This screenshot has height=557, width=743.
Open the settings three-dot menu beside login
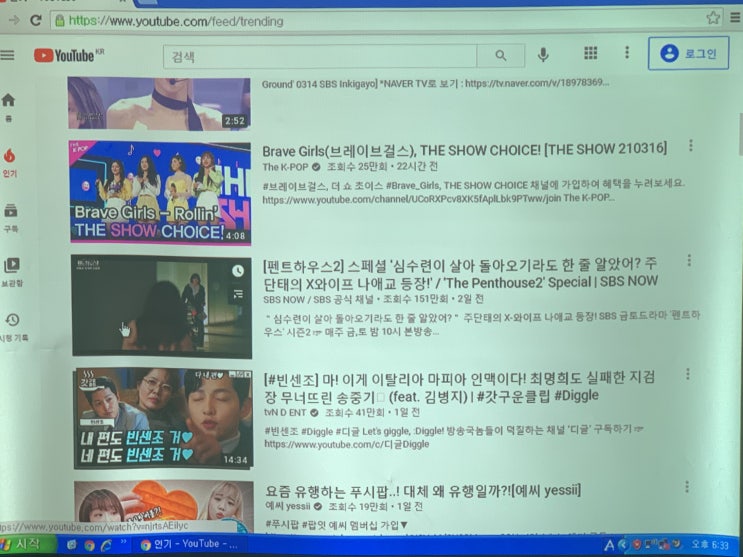(627, 53)
